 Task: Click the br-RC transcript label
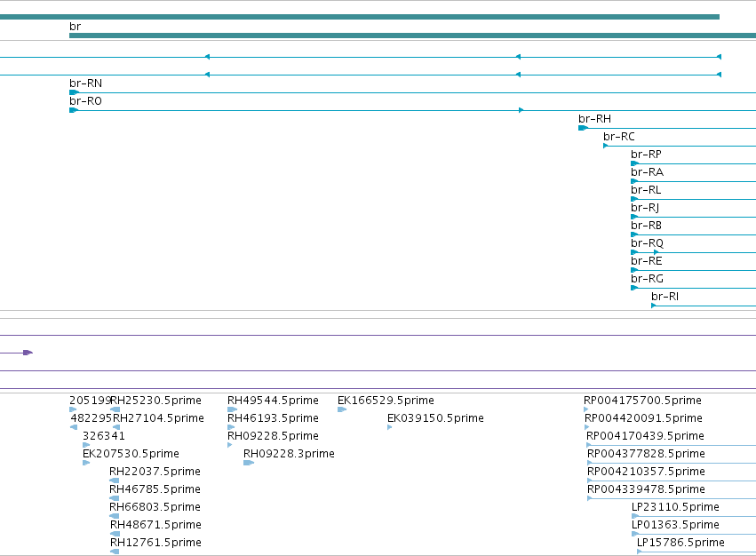(x=619, y=137)
